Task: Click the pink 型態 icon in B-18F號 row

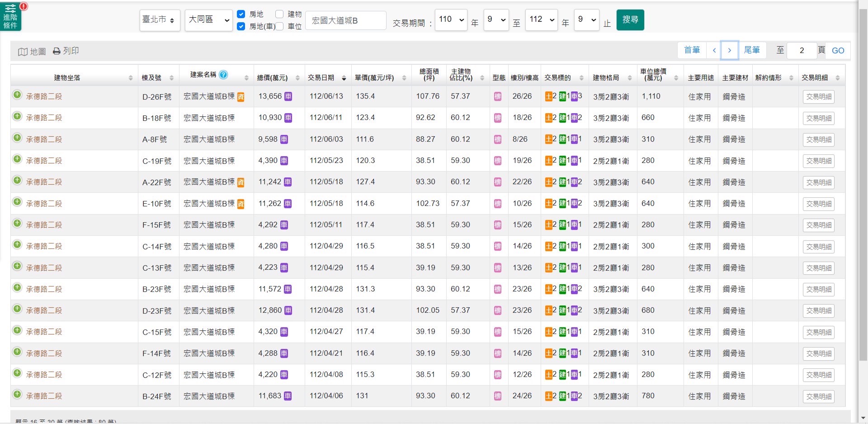Action: click(497, 118)
